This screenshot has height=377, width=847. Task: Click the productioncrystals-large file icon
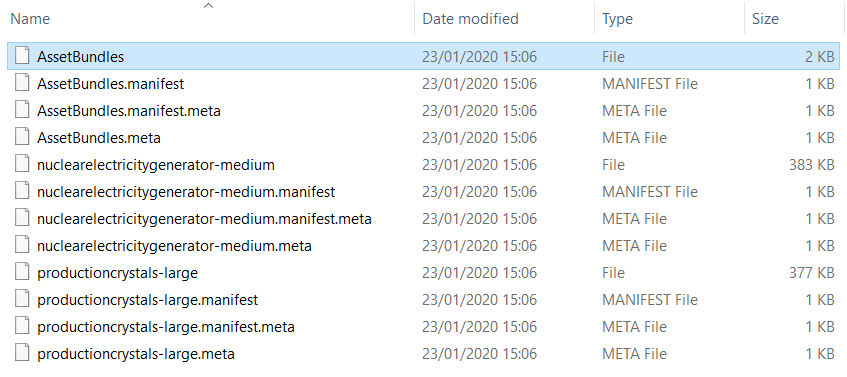pyautogui.click(x=22, y=272)
